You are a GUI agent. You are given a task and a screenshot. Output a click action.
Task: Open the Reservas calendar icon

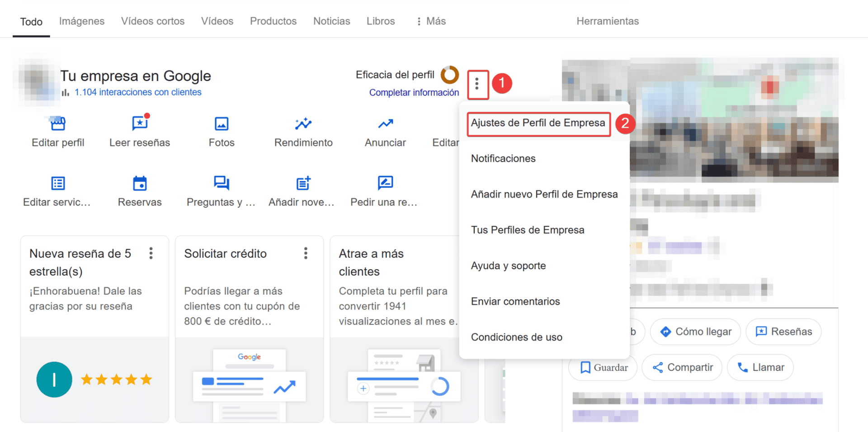coord(139,183)
